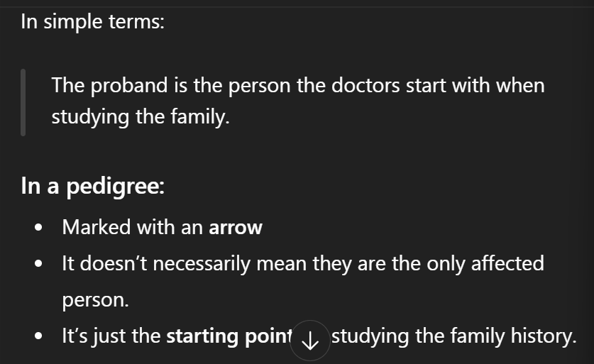
Task: Click the bullet dot before "Marked with"
Action: (x=39, y=228)
